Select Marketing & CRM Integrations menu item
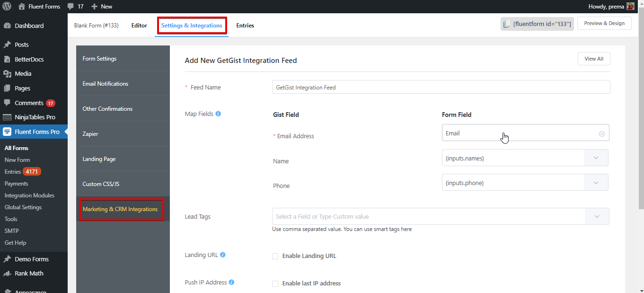The image size is (644, 293). point(120,209)
